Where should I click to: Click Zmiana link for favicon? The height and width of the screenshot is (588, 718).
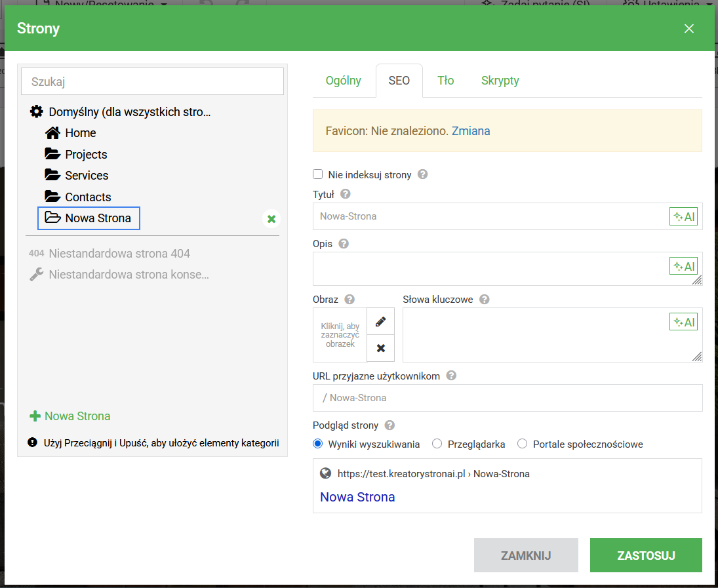(471, 131)
